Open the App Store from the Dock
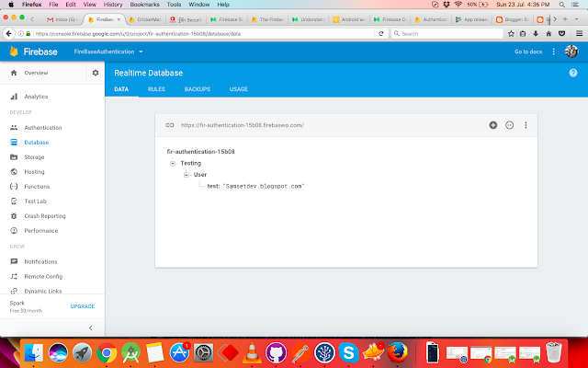Image resolution: width=588 pixels, height=368 pixels. point(179,352)
